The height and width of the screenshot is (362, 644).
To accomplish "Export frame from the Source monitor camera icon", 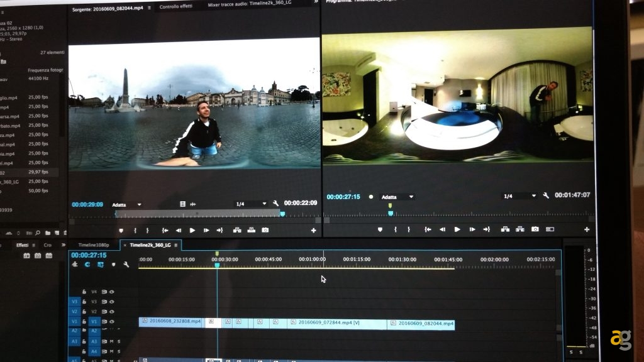I will [265, 231].
